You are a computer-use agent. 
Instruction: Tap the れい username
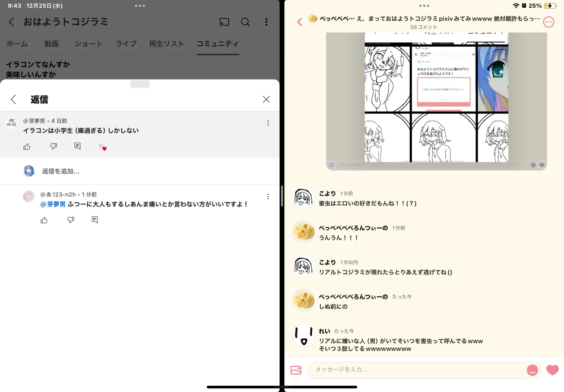tap(324, 331)
